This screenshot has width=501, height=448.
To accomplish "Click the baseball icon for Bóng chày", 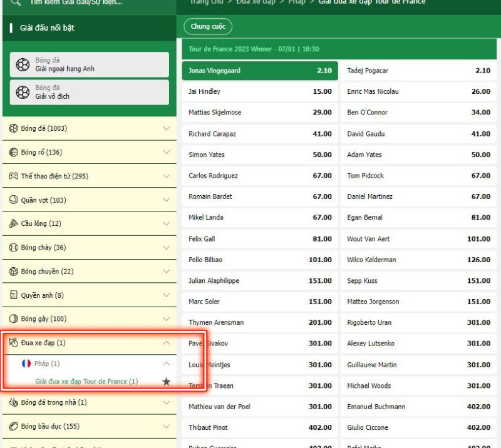I will [13, 248].
